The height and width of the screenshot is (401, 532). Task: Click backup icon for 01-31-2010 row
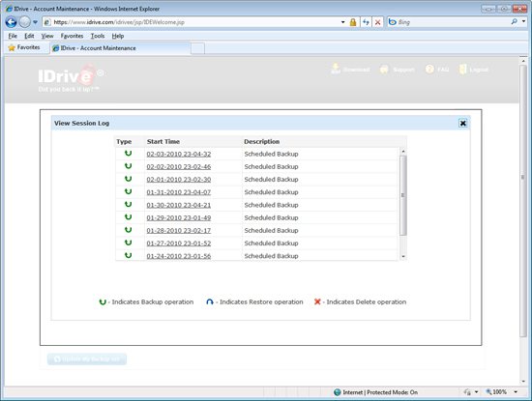coord(128,191)
